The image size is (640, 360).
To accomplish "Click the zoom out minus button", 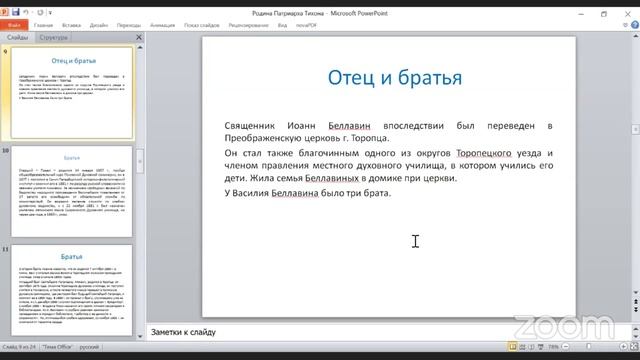I will click(x=565, y=347).
